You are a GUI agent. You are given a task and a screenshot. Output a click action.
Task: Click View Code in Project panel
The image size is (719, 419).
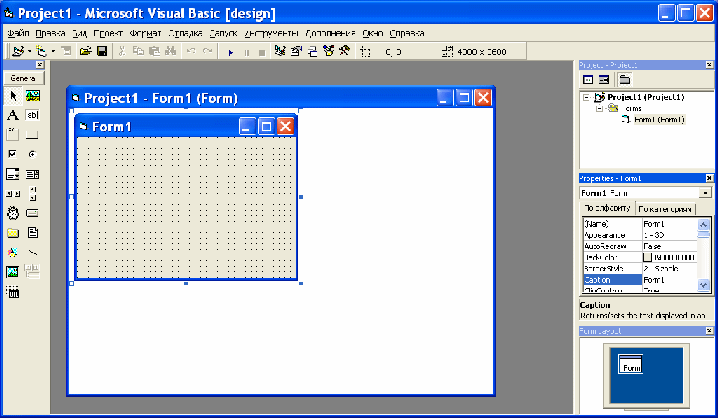(588, 80)
